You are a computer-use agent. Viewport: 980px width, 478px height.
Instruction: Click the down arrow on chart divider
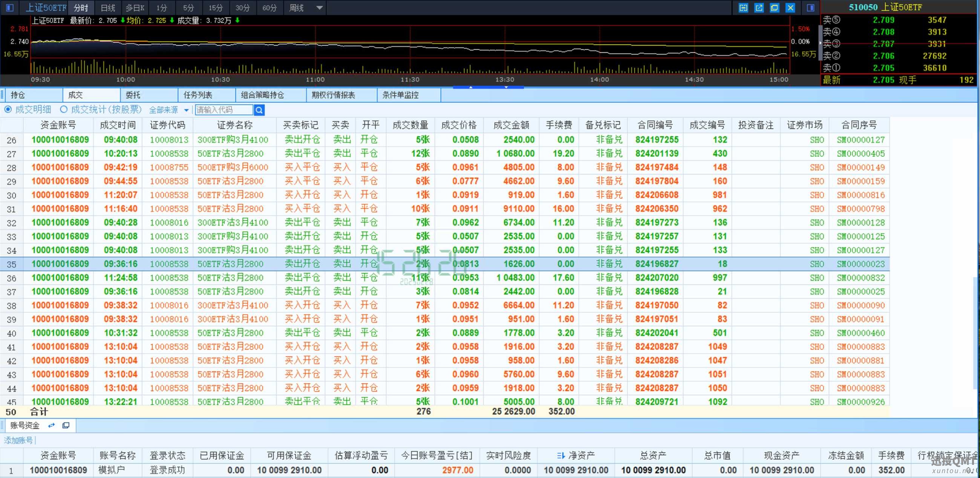pos(506,87)
